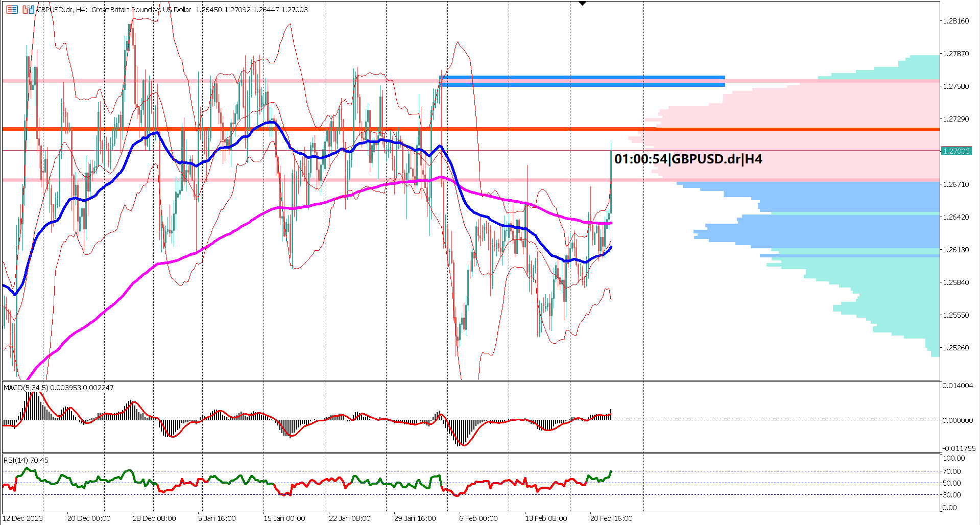Click the 12 Dec 2023 date label
The width and height of the screenshot is (980, 525).
(x=22, y=518)
